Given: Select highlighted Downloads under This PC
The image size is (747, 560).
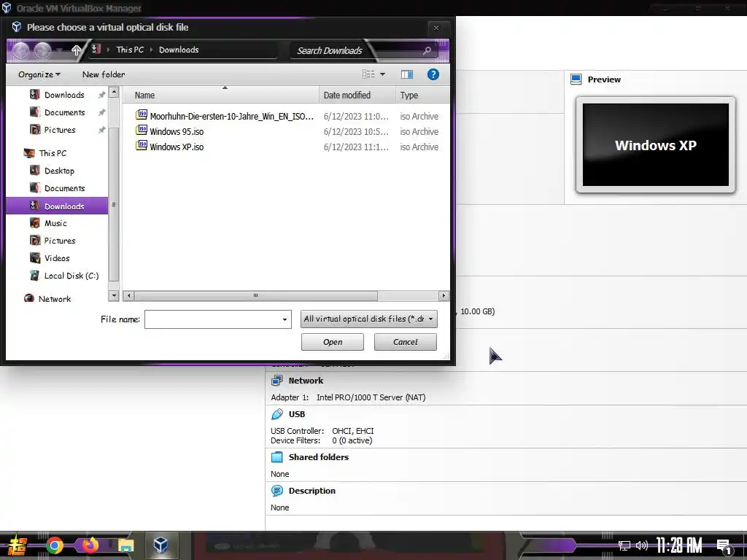Looking at the screenshot, I should (x=57, y=206).
